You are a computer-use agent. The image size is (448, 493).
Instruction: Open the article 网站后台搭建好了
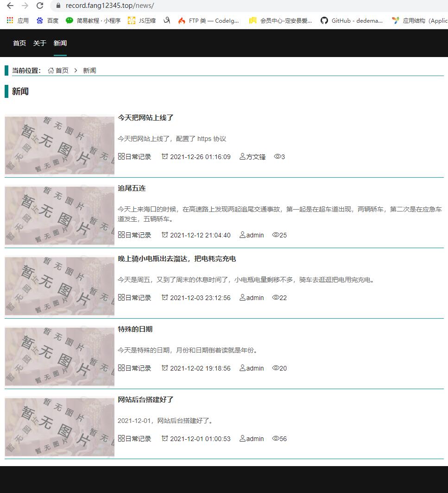(x=145, y=400)
